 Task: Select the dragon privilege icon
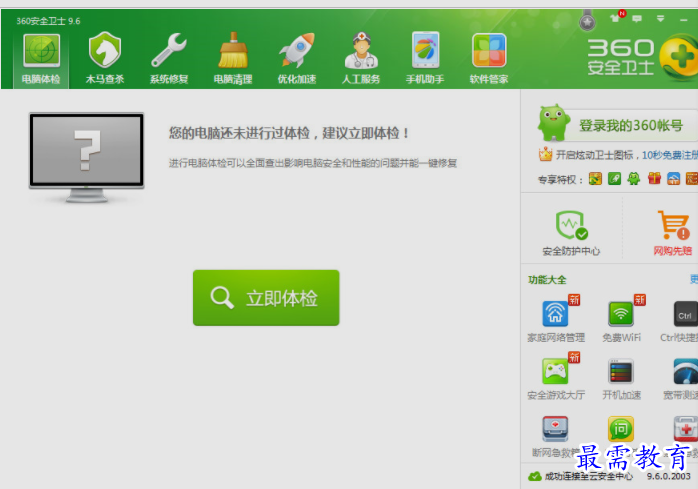(595, 179)
